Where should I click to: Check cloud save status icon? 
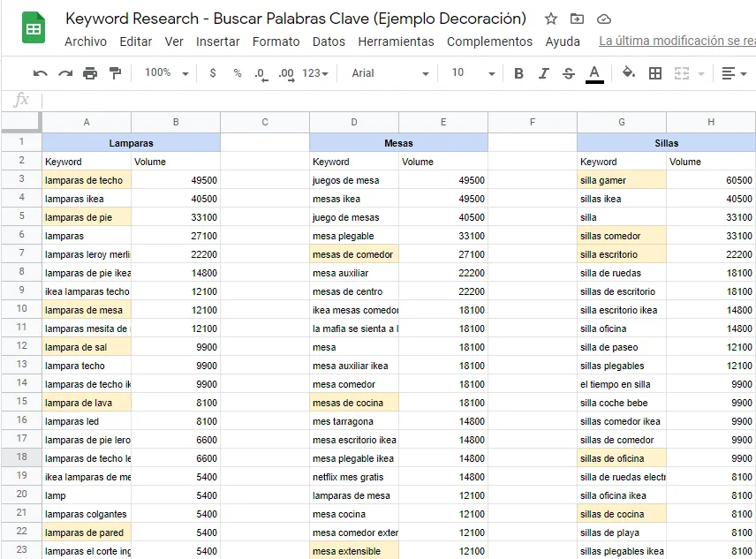coord(603,19)
